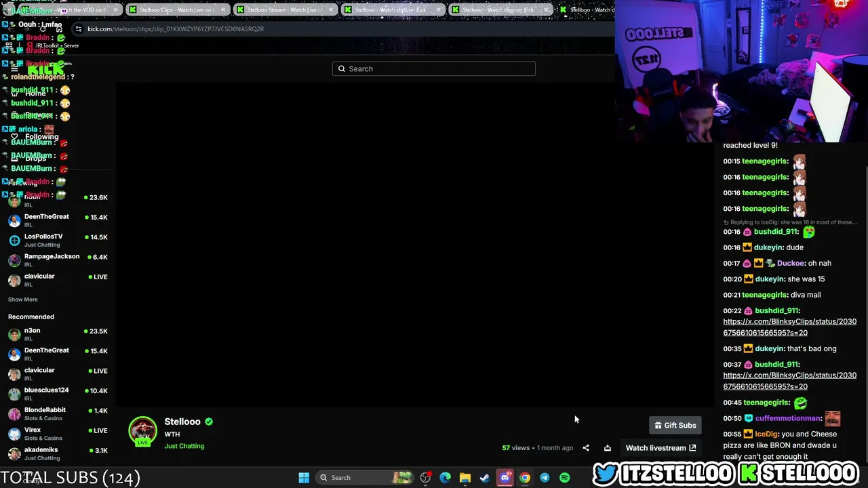
Task: Expand Following list with Show More
Action: point(23,300)
